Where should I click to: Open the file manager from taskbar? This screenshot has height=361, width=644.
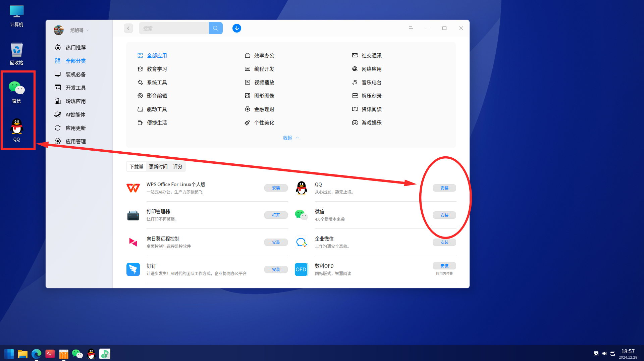[x=22, y=354]
